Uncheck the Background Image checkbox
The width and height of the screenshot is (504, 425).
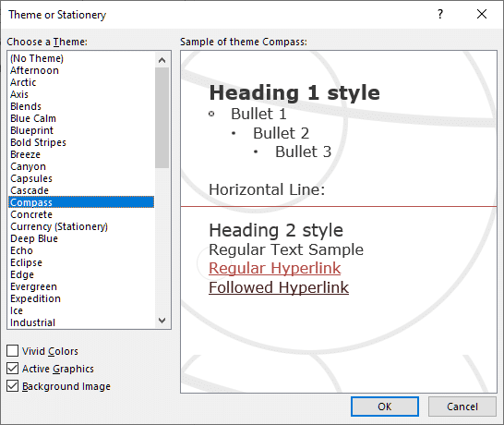(x=13, y=385)
